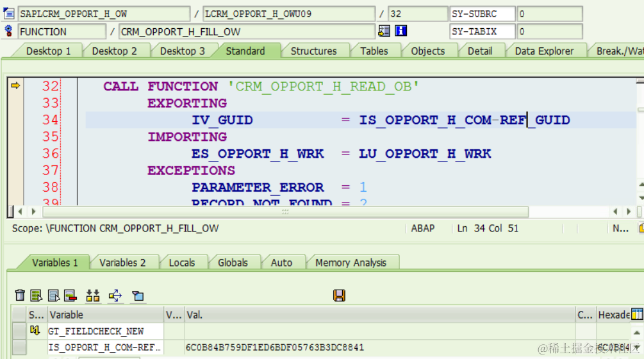Open the blue information icon
Viewport: 644px width, 359px height.
[x=401, y=31]
